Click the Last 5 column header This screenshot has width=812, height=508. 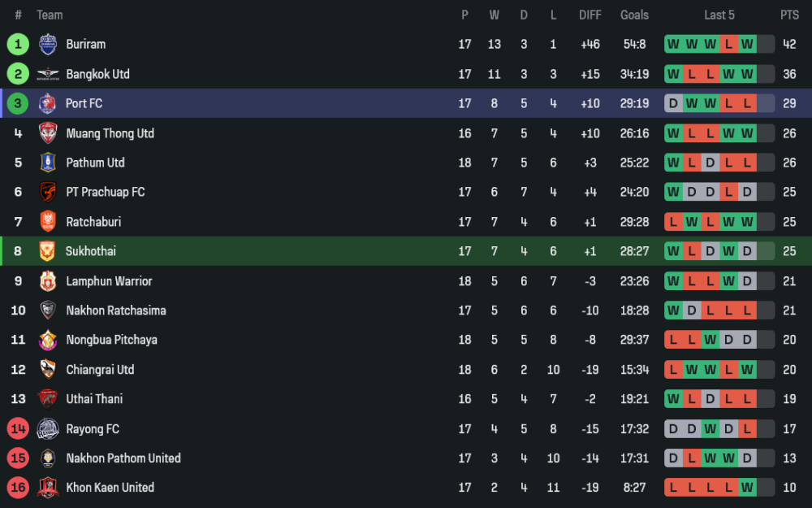(x=719, y=15)
